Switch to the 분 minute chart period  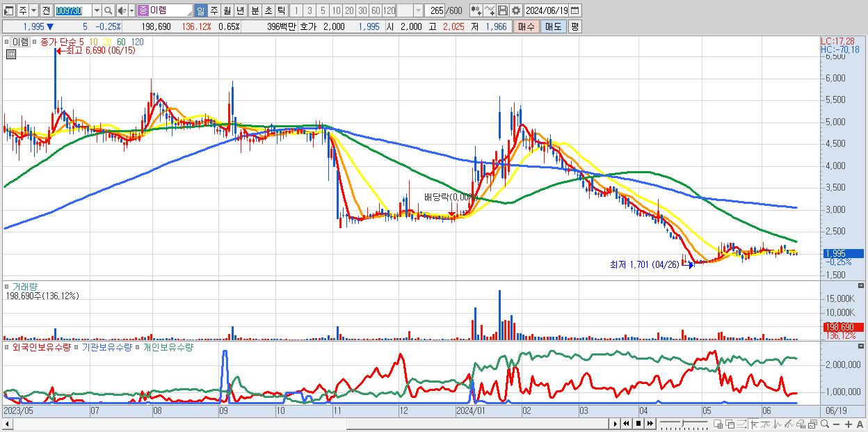(255, 10)
